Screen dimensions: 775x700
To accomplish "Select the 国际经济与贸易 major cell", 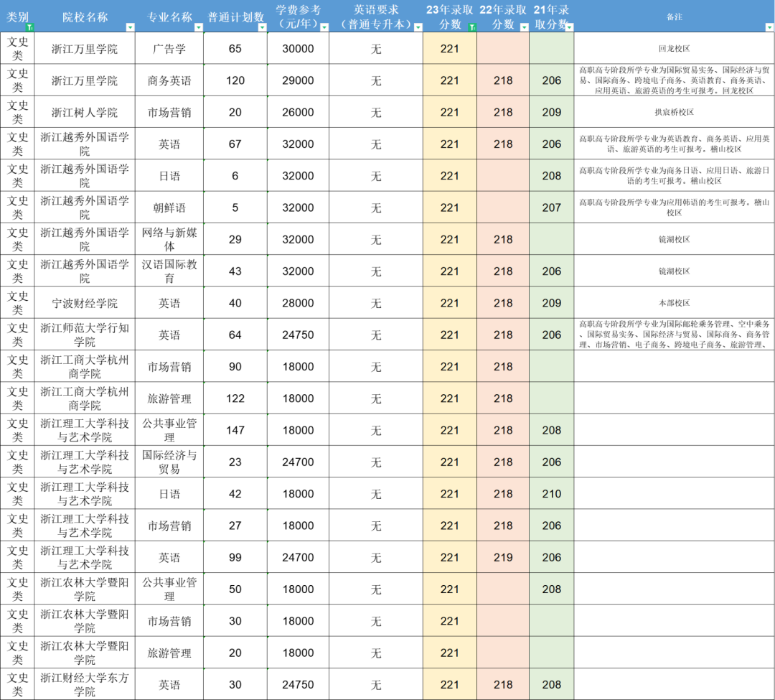I will click(x=169, y=462).
